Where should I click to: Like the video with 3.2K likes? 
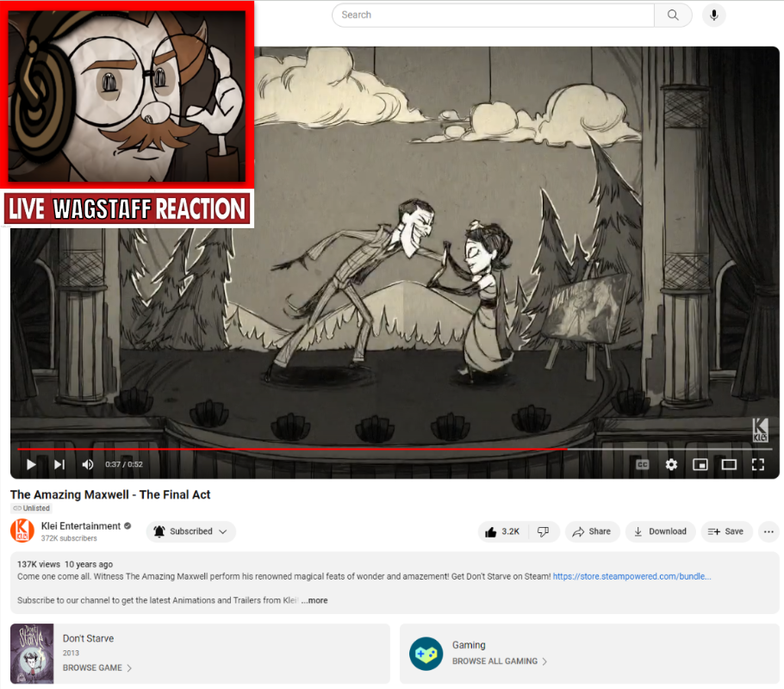pos(502,531)
